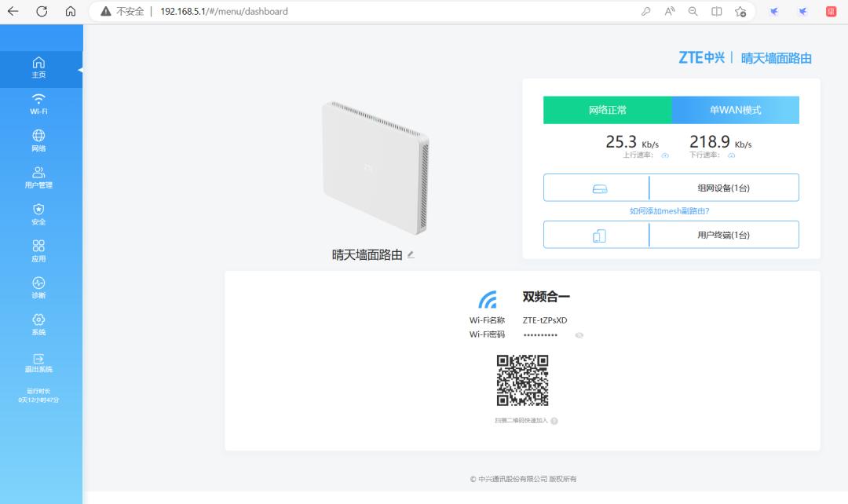Click the Wi-Fi QR code image
Viewport: 848px width, 504px height.
point(525,382)
